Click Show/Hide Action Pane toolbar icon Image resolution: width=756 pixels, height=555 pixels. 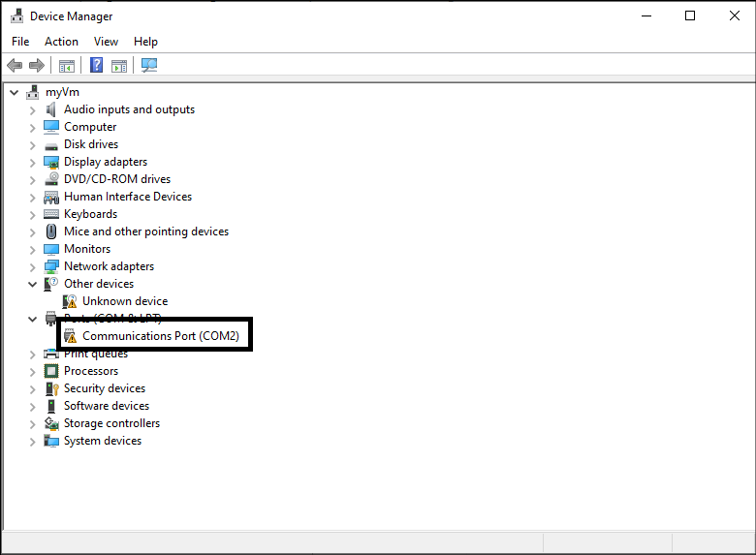(x=119, y=65)
